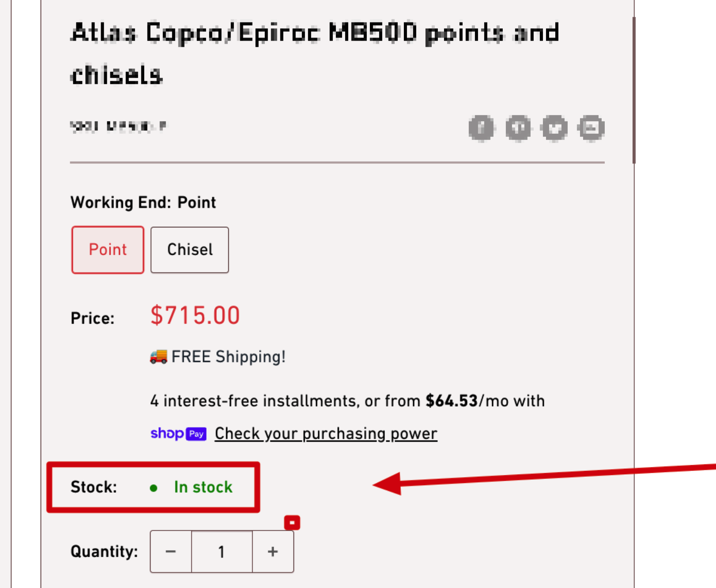The width and height of the screenshot is (716, 588).
Task: Click the Working End label
Action: click(x=120, y=203)
